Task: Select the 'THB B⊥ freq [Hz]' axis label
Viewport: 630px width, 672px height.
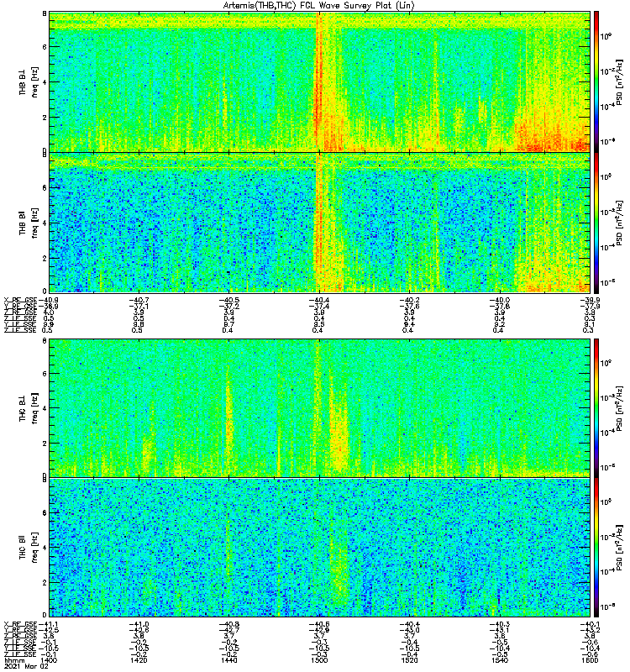Action: [29, 81]
